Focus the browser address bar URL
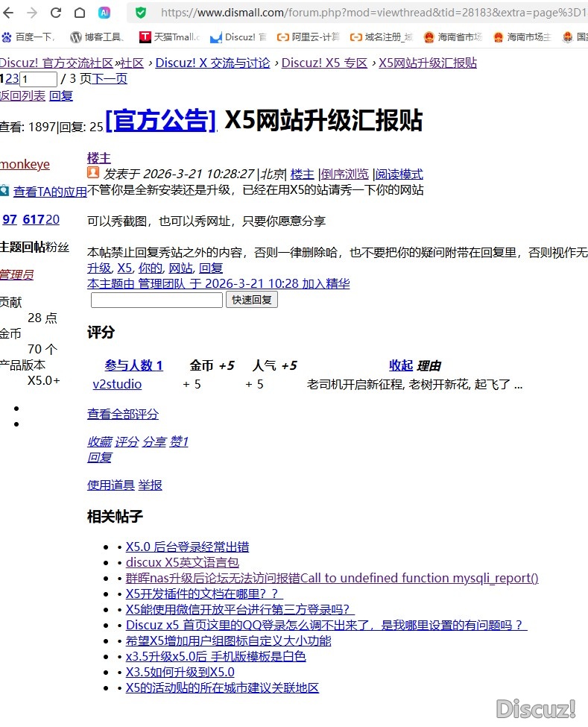 coord(373,13)
